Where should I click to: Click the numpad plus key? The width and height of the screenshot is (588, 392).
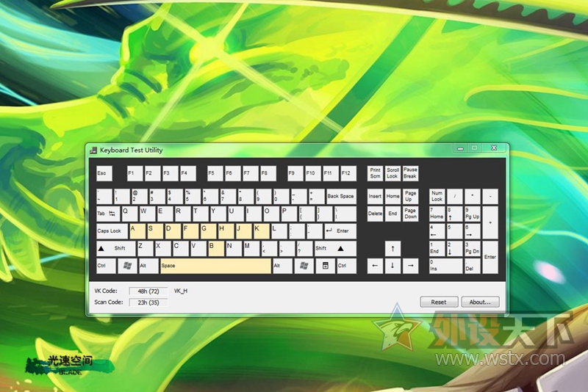coord(490,222)
